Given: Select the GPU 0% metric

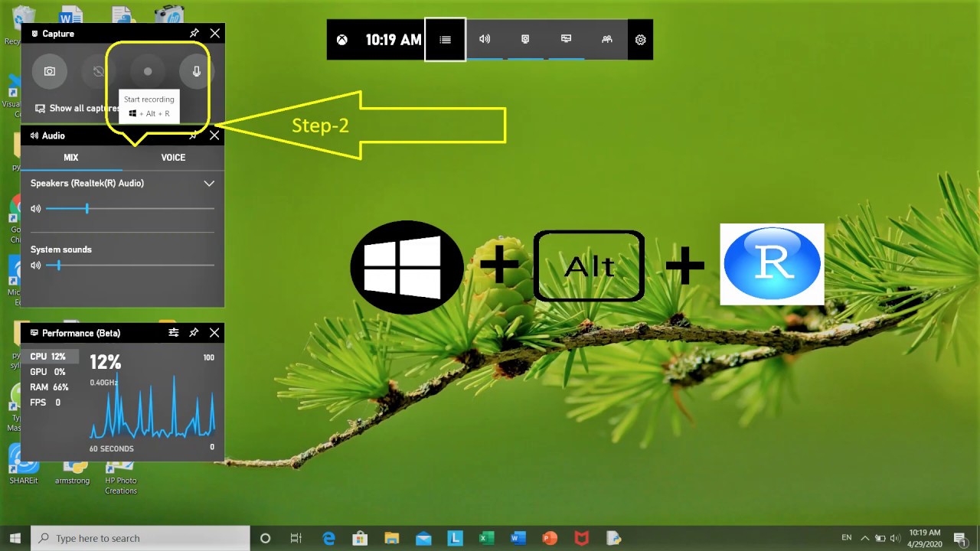Looking at the screenshot, I should pos(48,372).
